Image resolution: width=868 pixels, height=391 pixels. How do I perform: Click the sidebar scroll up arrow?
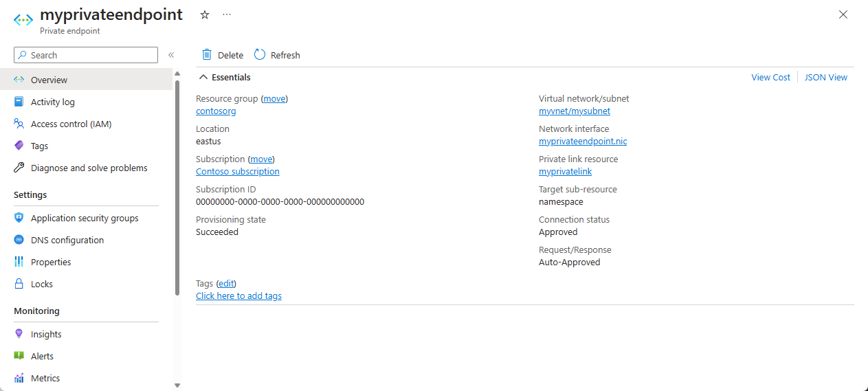[x=177, y=74]
